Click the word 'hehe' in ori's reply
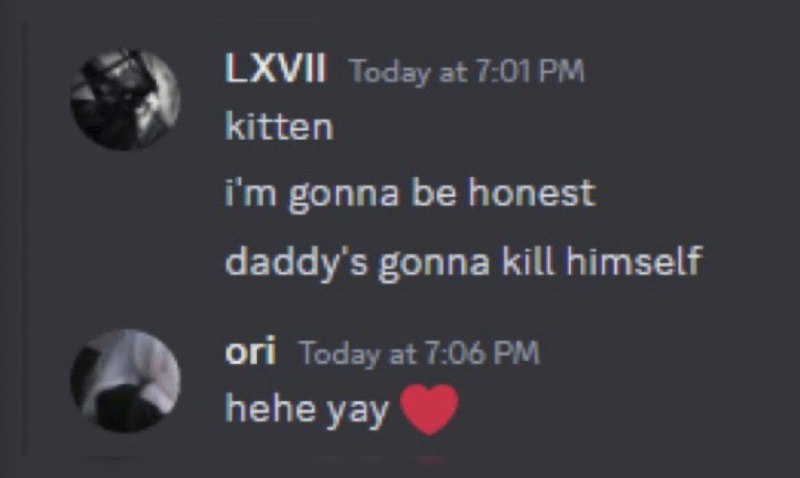The width and height of the screenshot is (800, 478). coord(270,408)
